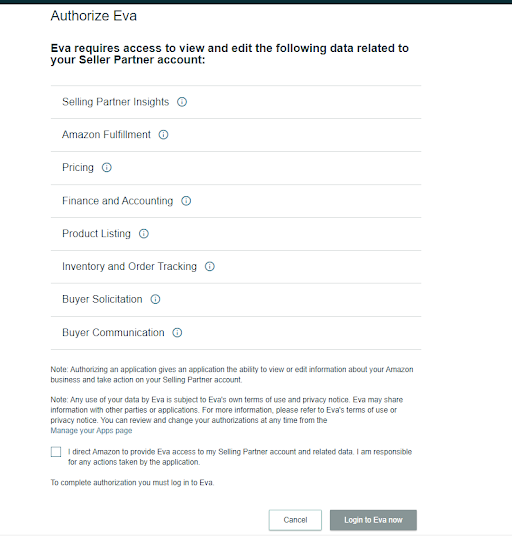Open the Manage your Apps page link
This screenshot has width=512, height=538.
point(91,431)
